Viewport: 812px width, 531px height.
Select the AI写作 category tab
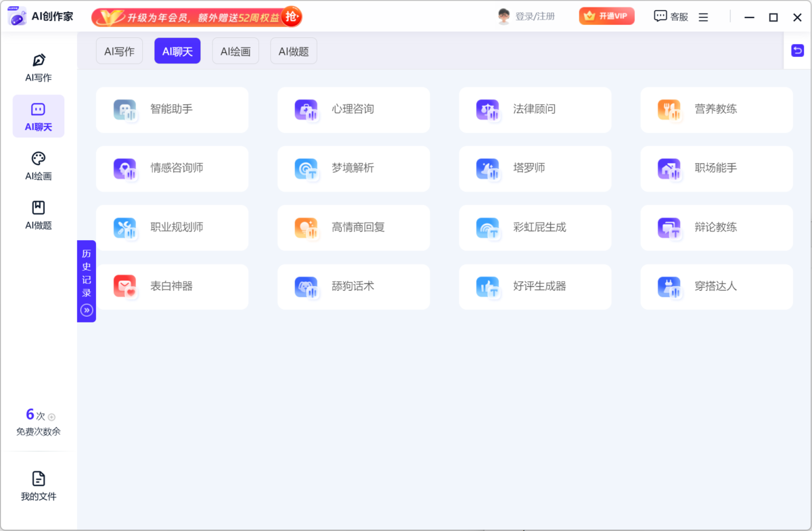(x=119, y=50)
